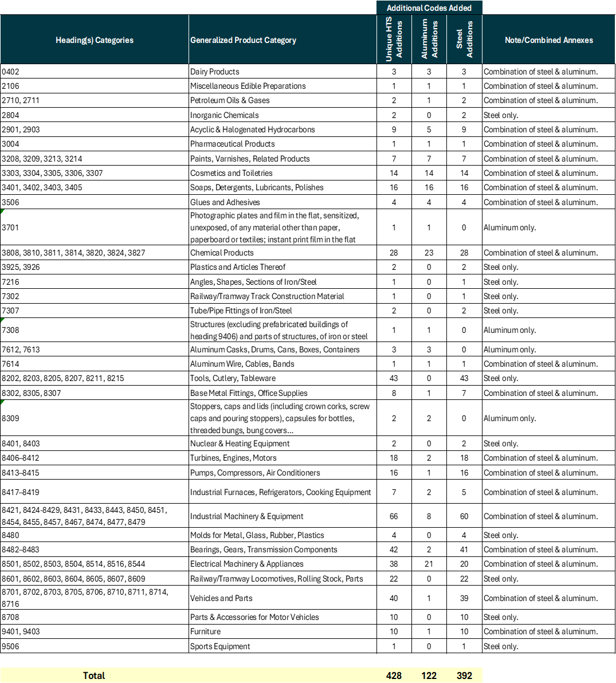Image resolution: width=616 pixels, height=683 pixels.
Task: Click the Note/Combined Annexes column header
Action: click(548, 40)
